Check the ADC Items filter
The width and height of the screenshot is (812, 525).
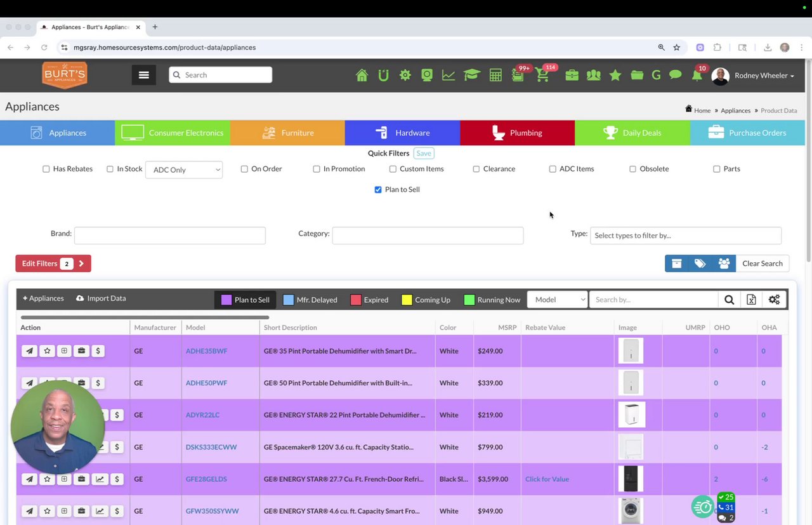553,169
